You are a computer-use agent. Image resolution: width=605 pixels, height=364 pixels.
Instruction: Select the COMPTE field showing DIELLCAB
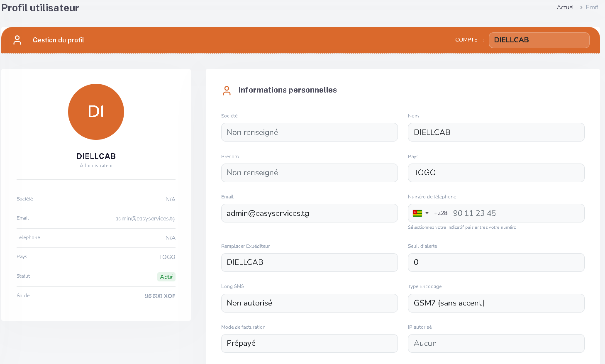pos(539,40)
